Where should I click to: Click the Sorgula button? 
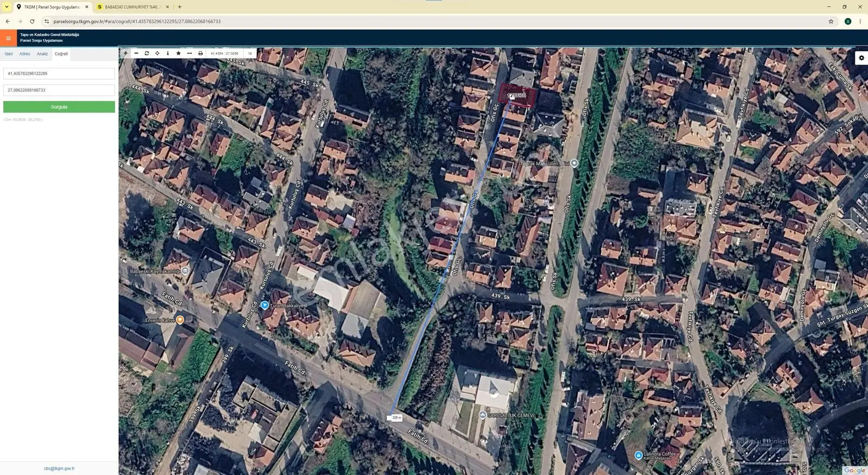59,107
